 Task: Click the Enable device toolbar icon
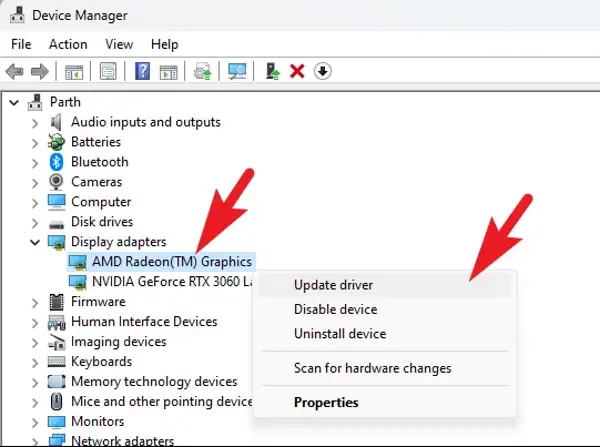[x=272, y=71]
